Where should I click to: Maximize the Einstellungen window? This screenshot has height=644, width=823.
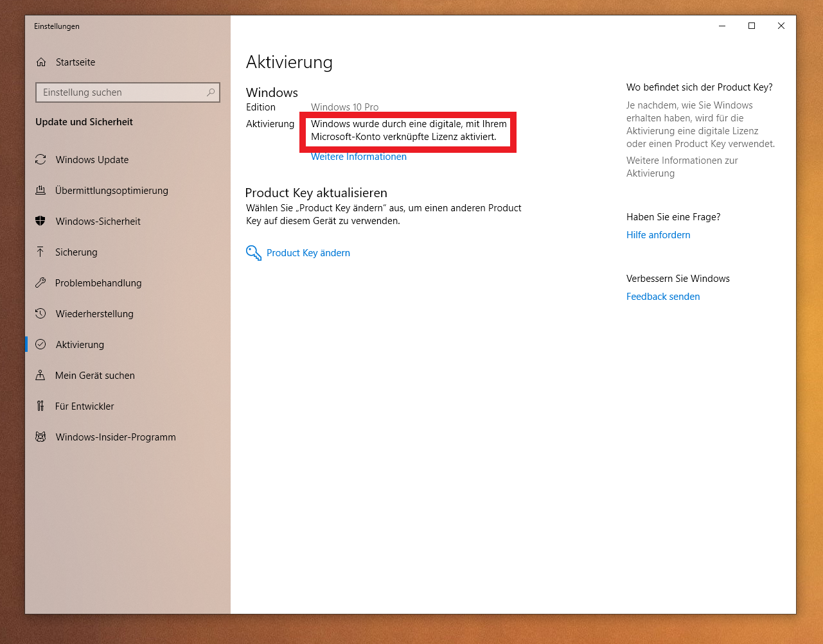tap(752, 26)
